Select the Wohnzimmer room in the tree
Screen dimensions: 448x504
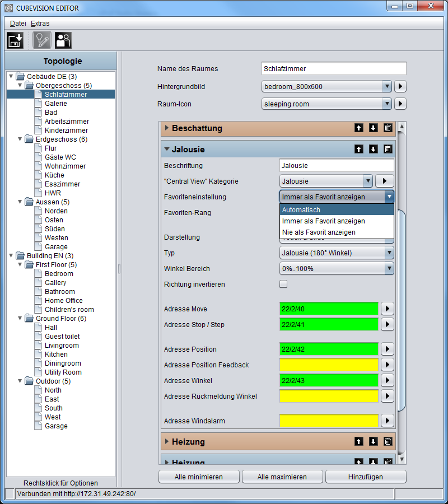click(65, 166)
